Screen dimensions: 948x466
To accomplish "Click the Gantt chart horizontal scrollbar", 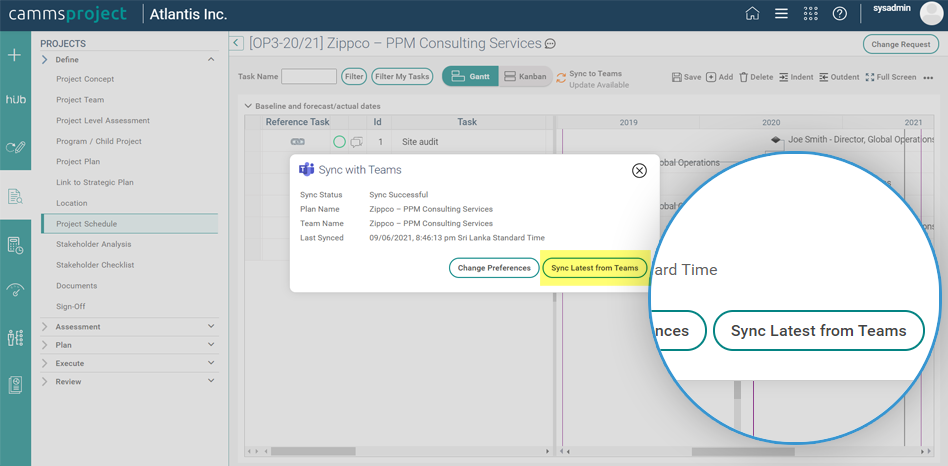I will 744,451.
